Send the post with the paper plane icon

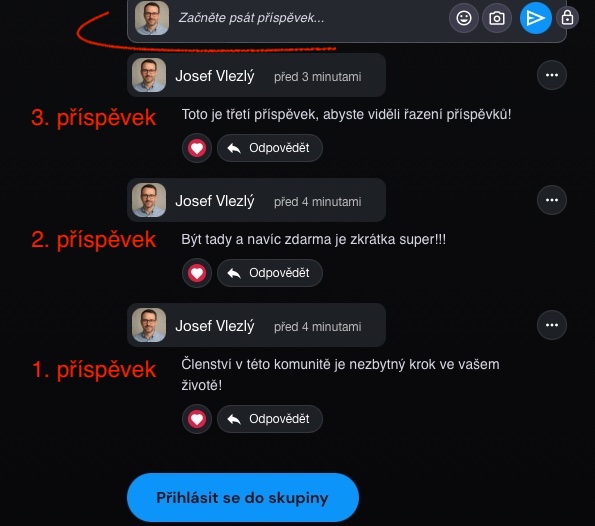coord(535,18)
